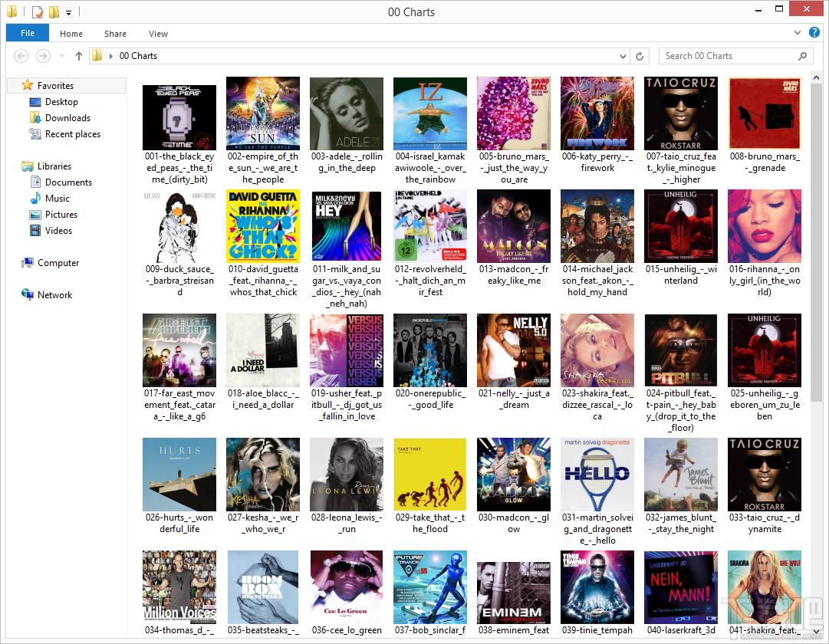Select the 018 Aloe Blacc cover

(x=263, y=350)
